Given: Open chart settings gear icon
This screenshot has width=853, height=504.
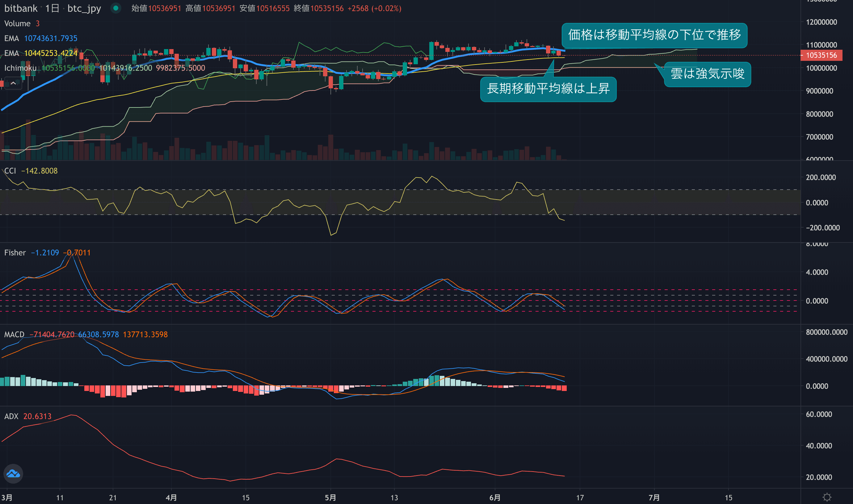Looking at the screenshot, I should (827, 497).
